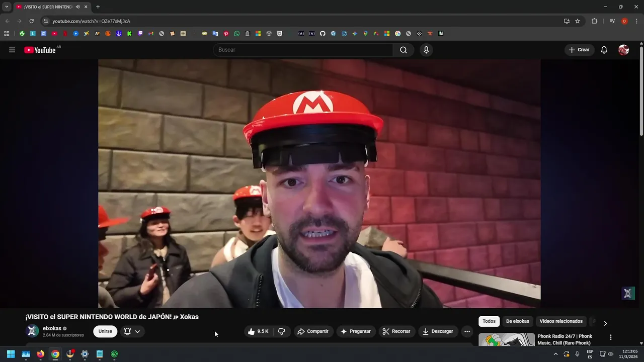Open media controls music icon
This screenshot has height=362, width=644.
(x=612, y=21)
